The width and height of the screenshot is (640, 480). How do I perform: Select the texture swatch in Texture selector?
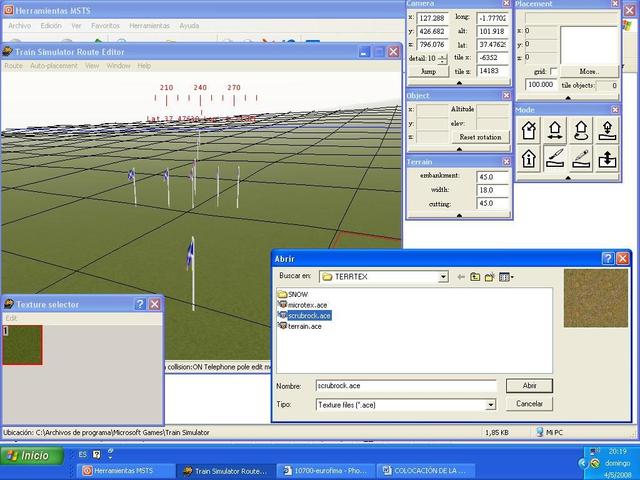click(23, 344)
